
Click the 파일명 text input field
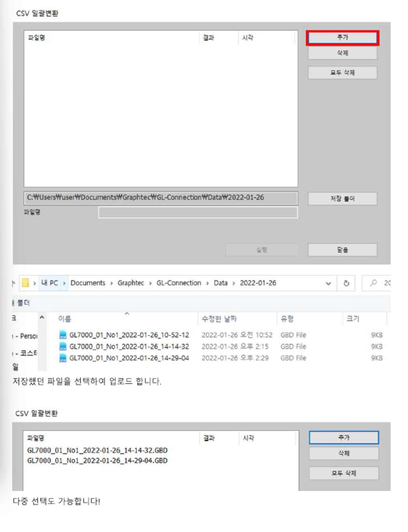click(198, 212)
